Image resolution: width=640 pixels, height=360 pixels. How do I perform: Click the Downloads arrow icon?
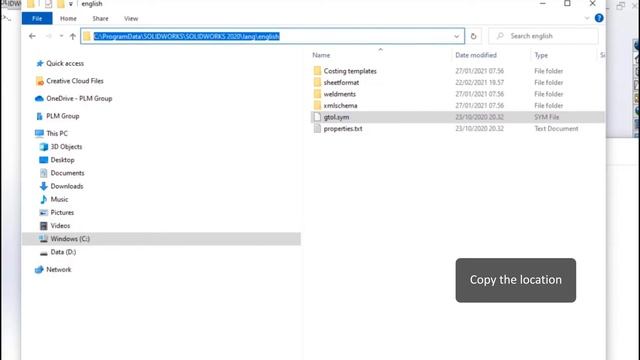[44, 187]
